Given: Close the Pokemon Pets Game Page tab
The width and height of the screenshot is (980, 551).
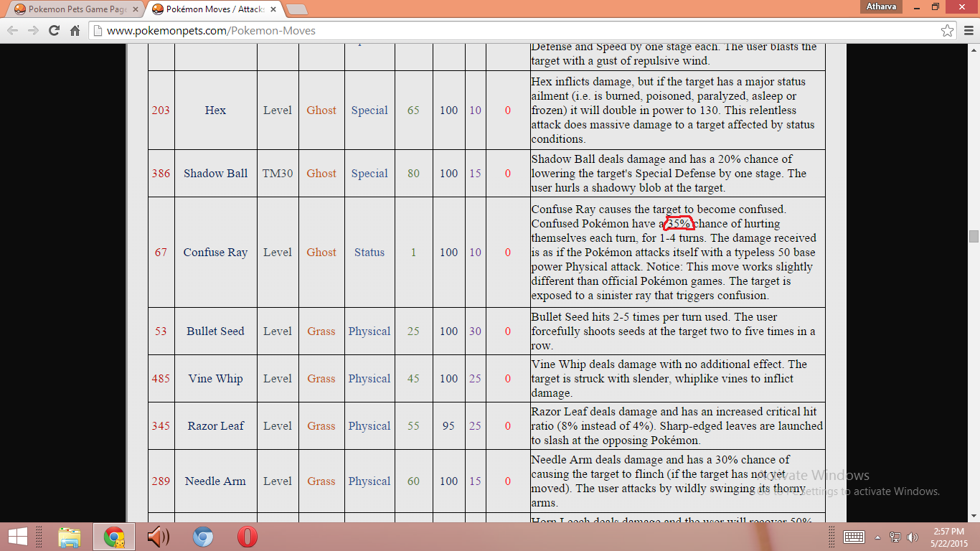Looking at the screenshot, I should 136,9.
